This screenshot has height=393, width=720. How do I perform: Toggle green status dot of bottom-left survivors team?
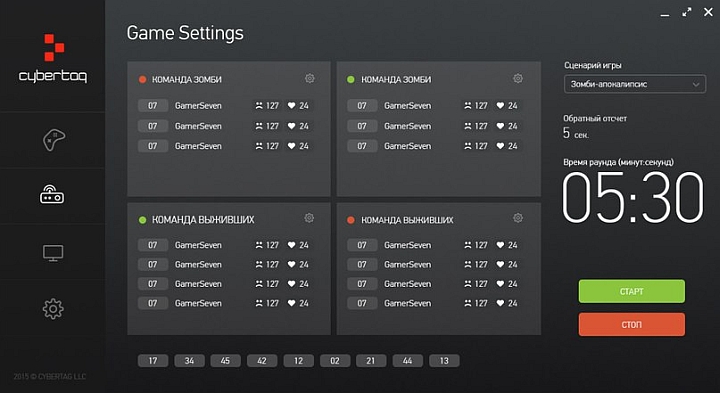pyautogui.click(x=142, y=220)
